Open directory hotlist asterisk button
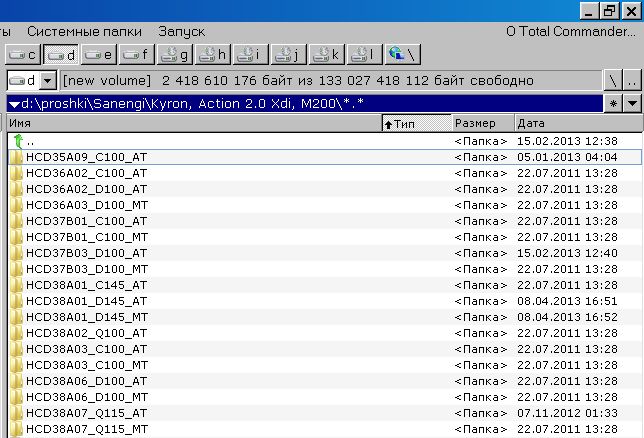 coord(613,104)
